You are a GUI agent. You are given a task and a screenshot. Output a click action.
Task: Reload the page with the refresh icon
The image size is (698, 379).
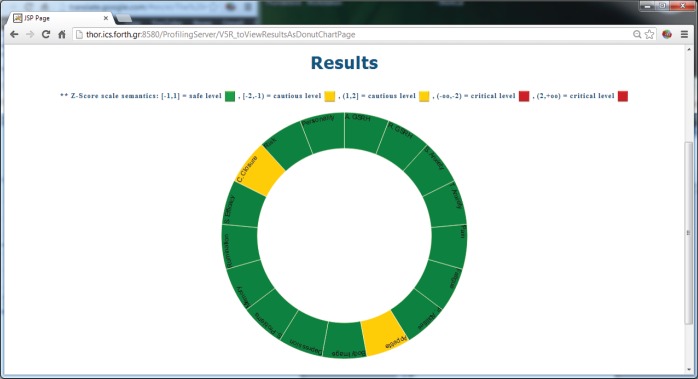[x=45, y=34]
